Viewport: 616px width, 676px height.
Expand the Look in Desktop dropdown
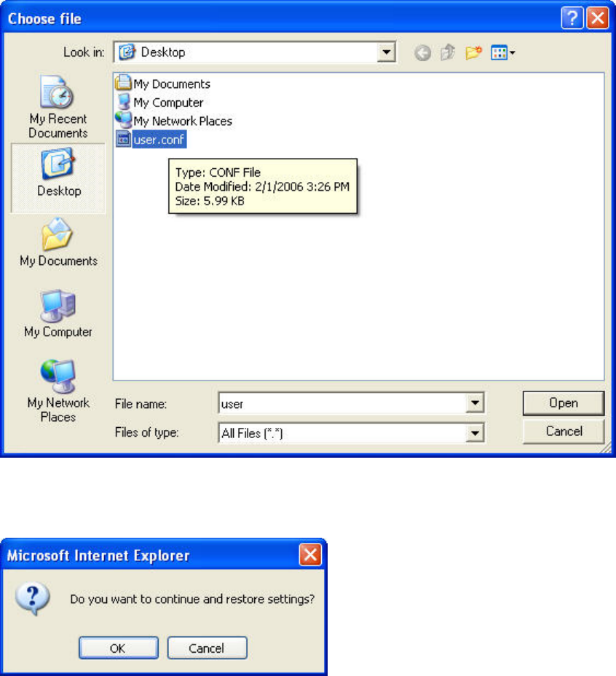tap(387, 52)
